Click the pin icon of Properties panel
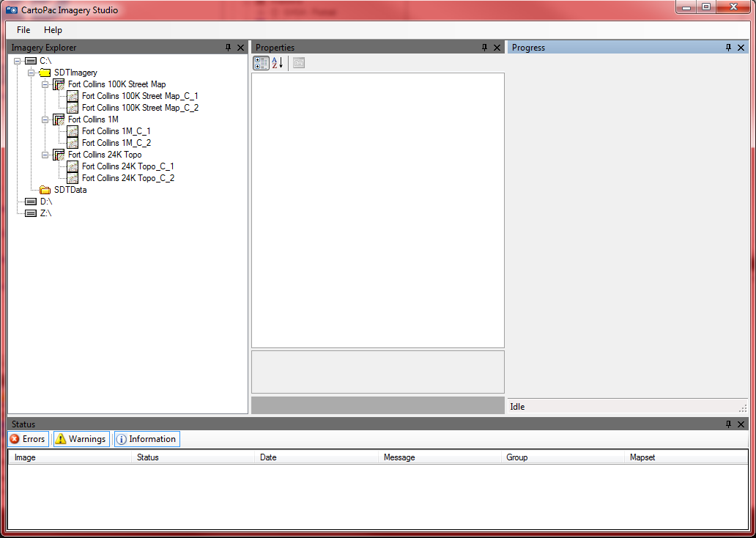Viewport: 756px width, 538px height. [x=484, y=48]
